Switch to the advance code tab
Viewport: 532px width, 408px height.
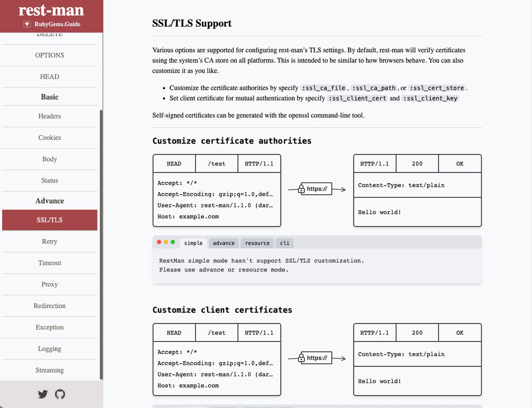coord(224,243)
